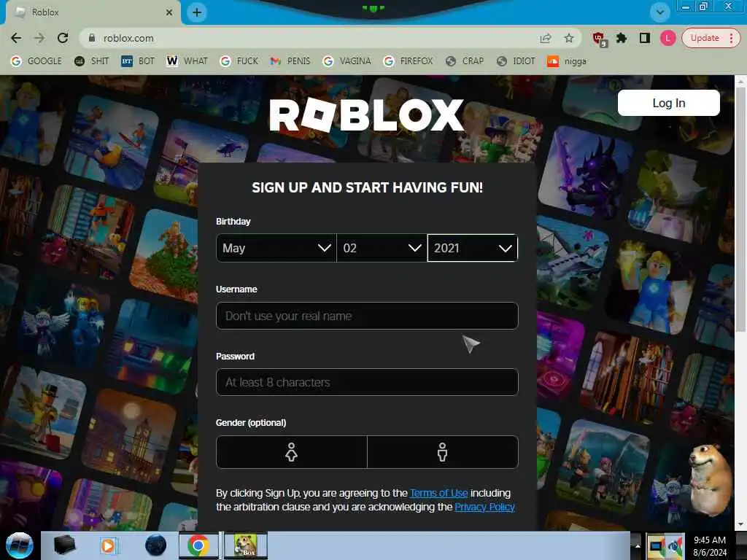Open the tab search chevron
Image resolution: width=747 pixels, height=560 pixels.
click(659, 12)
